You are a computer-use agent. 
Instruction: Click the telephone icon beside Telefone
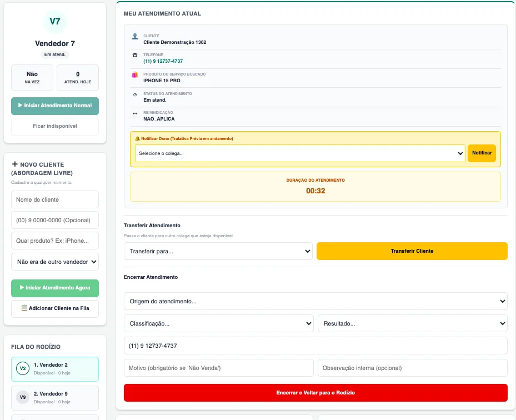[135, 56]
